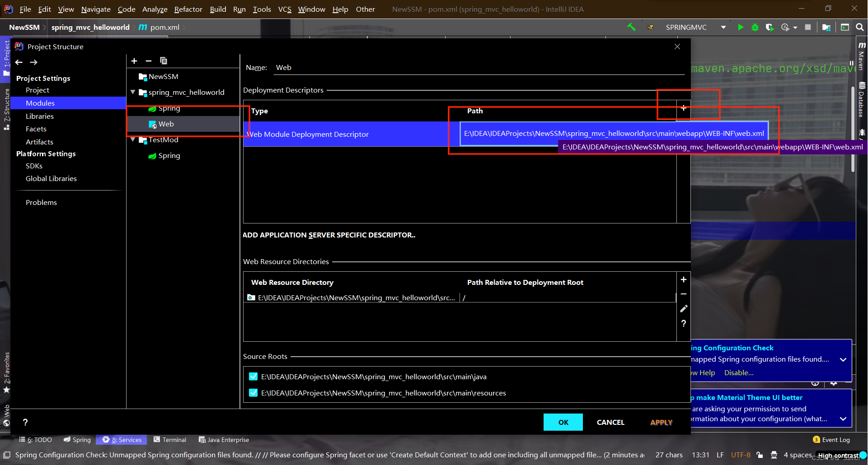Select Global Libraries under Platform Settings
Viewport: 868px width, 465px height.
coord(51,178)
